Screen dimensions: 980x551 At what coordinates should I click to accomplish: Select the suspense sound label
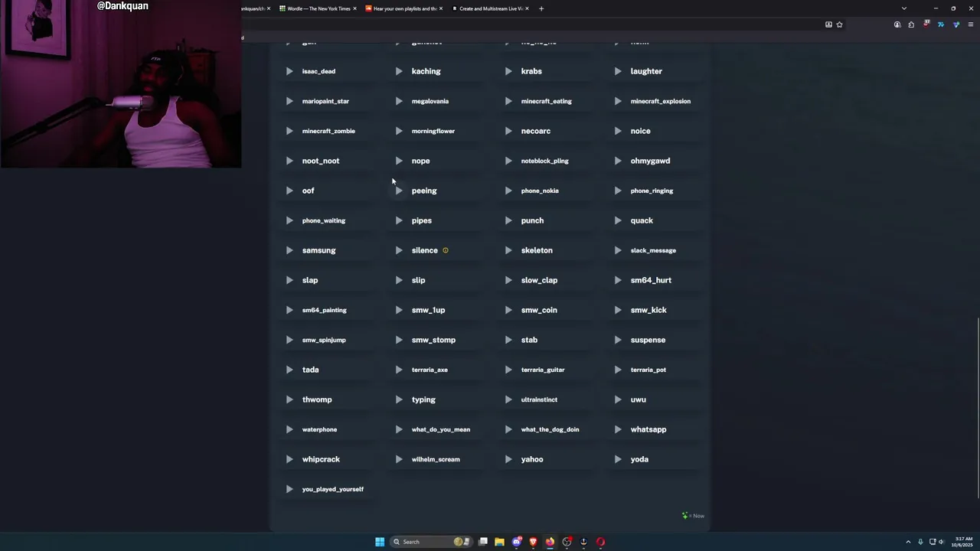(648, 340)
